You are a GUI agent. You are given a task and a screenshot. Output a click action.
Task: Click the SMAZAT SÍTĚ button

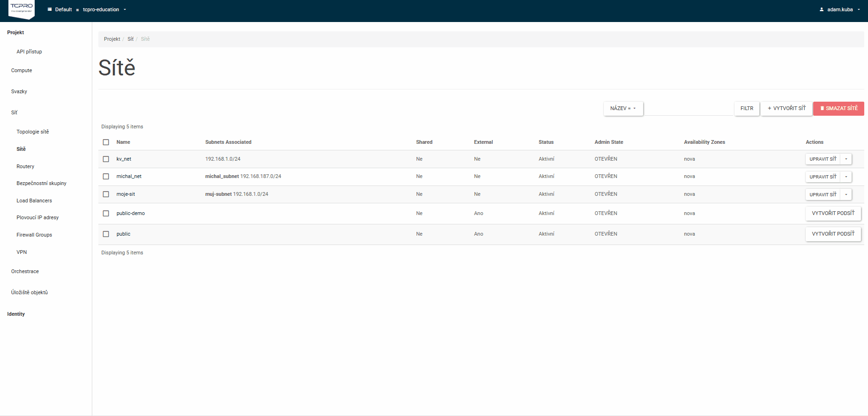click(838, 108)
